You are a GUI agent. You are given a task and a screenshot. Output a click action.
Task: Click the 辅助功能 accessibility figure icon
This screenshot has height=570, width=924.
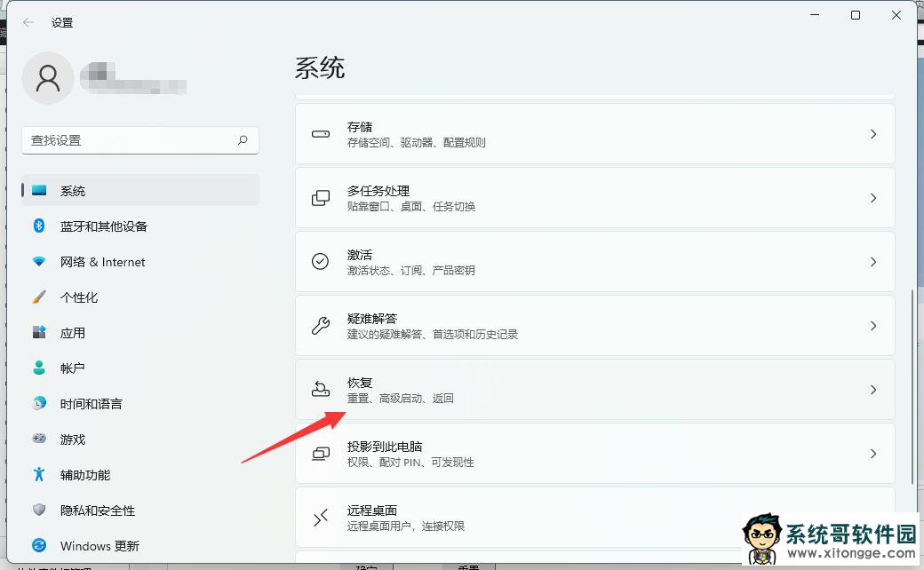39,474
